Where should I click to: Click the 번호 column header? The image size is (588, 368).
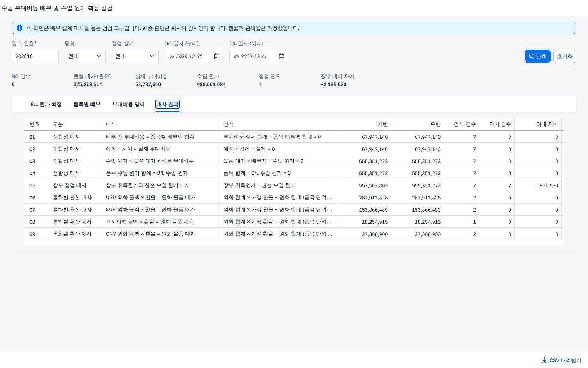tap(37, 124)
